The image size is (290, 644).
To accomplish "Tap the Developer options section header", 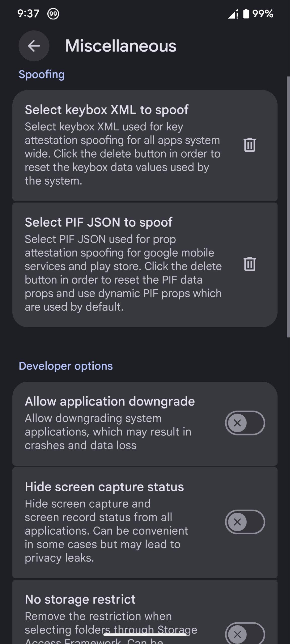I will click(66, 366).
